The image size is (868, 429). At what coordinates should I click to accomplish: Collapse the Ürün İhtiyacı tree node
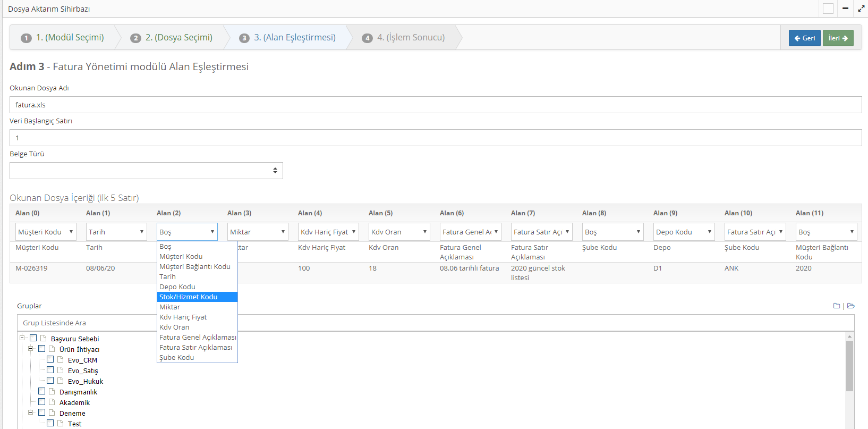point(31,349)
